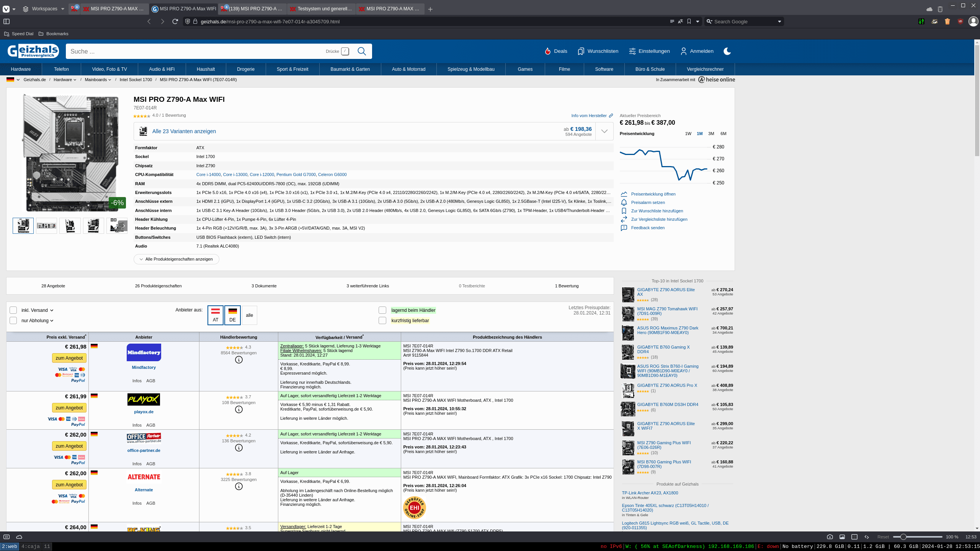
Task: Capture page with status bar camera icon
Action: click(830, 537)
